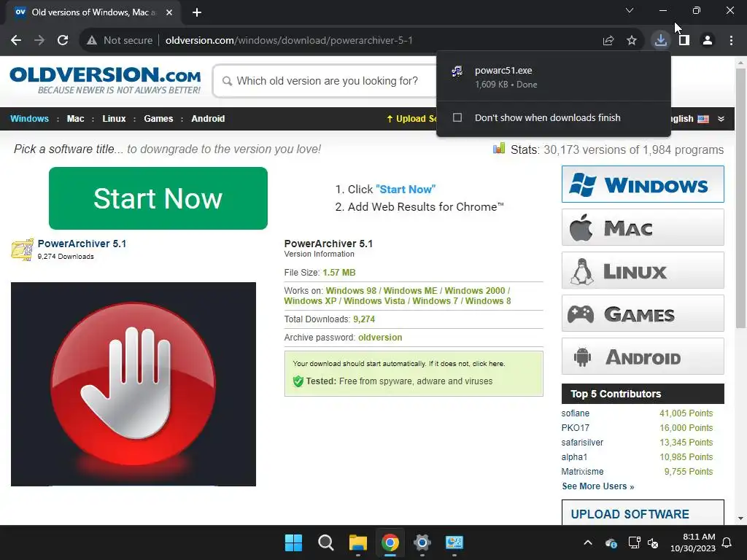Click See More Users link
The height and width of the screenshot is (560, 747).
pos(598,486)
